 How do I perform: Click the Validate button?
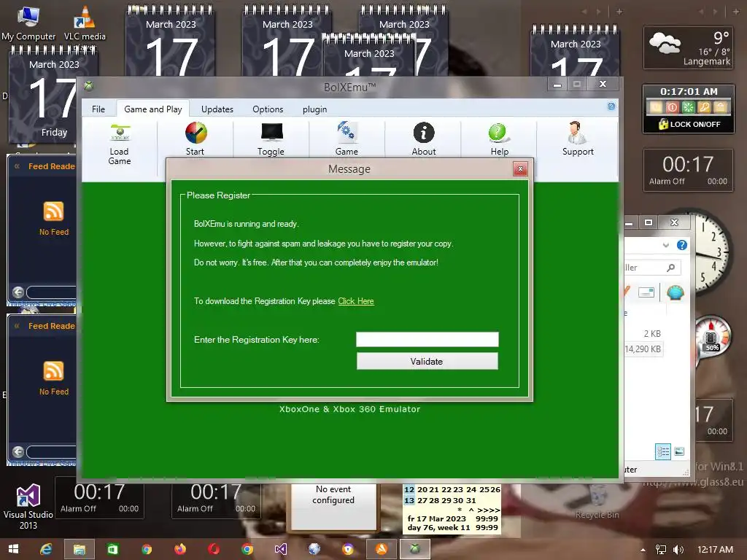[x=427, y=362]
